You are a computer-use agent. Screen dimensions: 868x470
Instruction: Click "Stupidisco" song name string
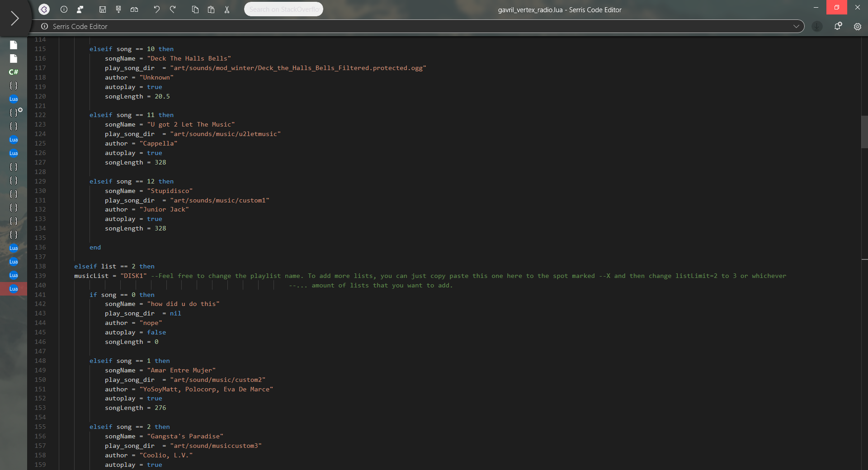point(170,191)
